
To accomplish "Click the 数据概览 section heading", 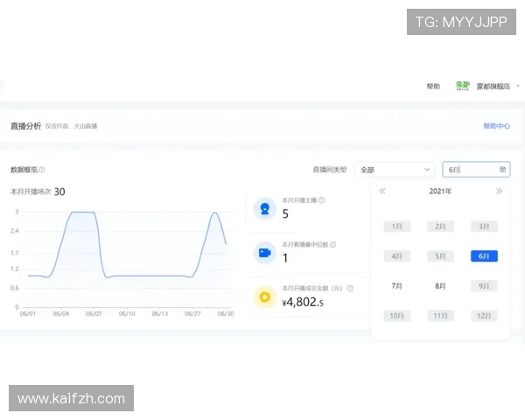I will coord(24,170).
